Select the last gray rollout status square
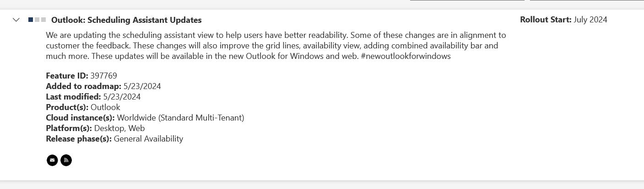The height and width of the screenshot is (189, 644). click(43, 20)
